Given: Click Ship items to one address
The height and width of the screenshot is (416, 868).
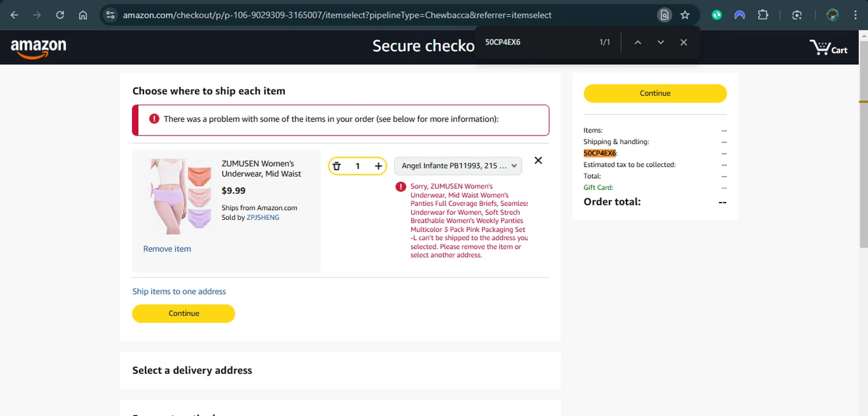Looking at the screenshot, I should (179, 292).
